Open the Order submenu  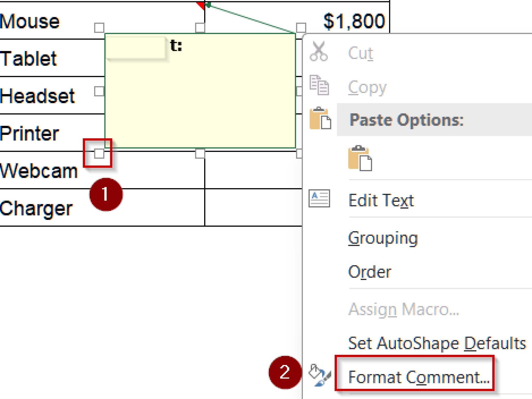(x=370, y=271)
